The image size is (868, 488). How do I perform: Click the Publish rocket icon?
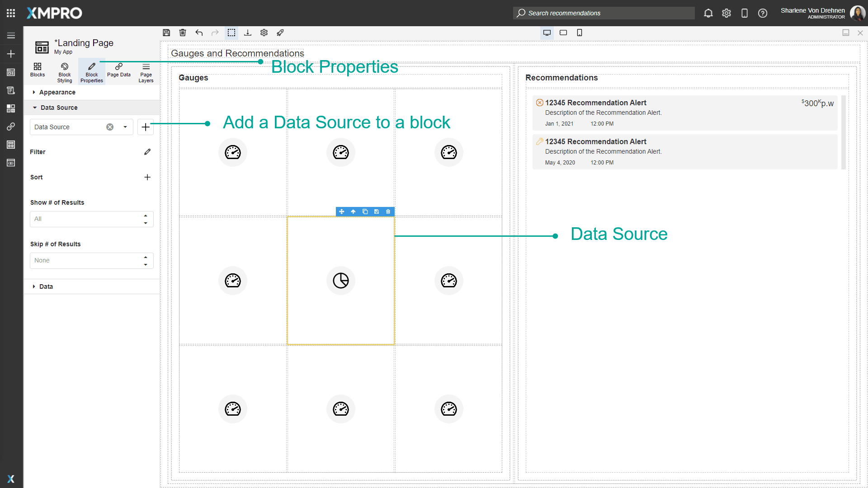[280, 33]
